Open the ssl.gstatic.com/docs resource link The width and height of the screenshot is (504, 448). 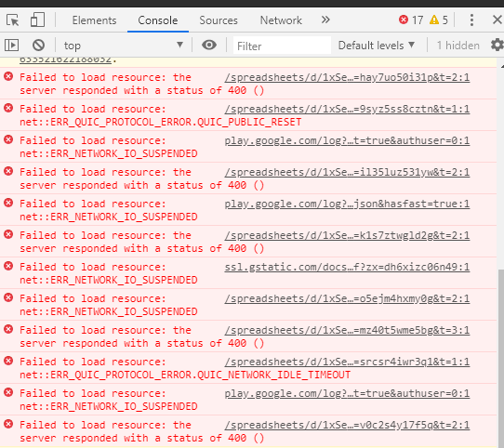pyautogui.click(x=347, y=267)
